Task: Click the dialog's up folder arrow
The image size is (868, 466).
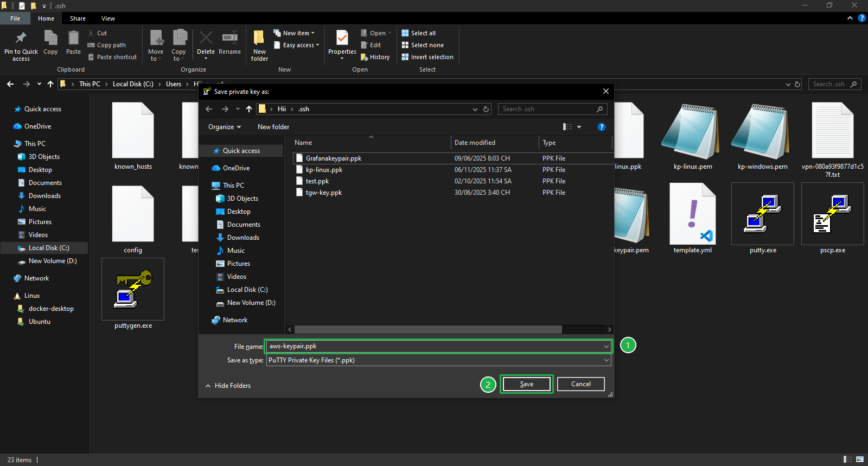Action: point(249,109)
